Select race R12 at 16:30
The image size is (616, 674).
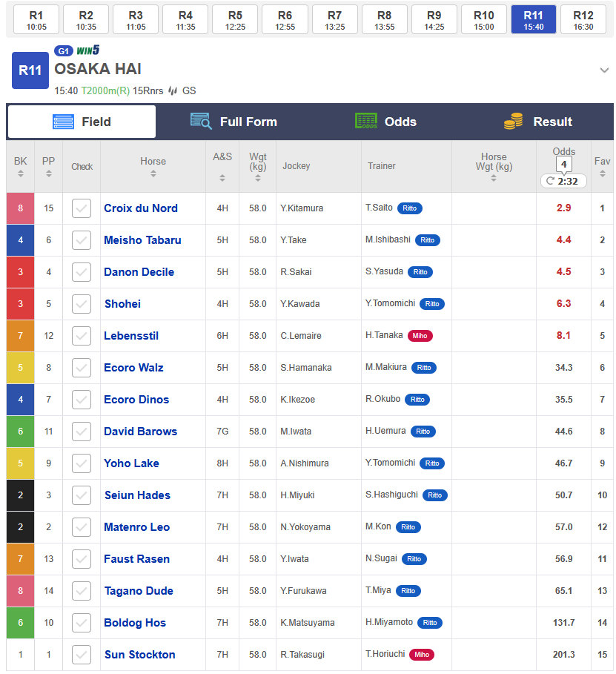coord(583,20)
